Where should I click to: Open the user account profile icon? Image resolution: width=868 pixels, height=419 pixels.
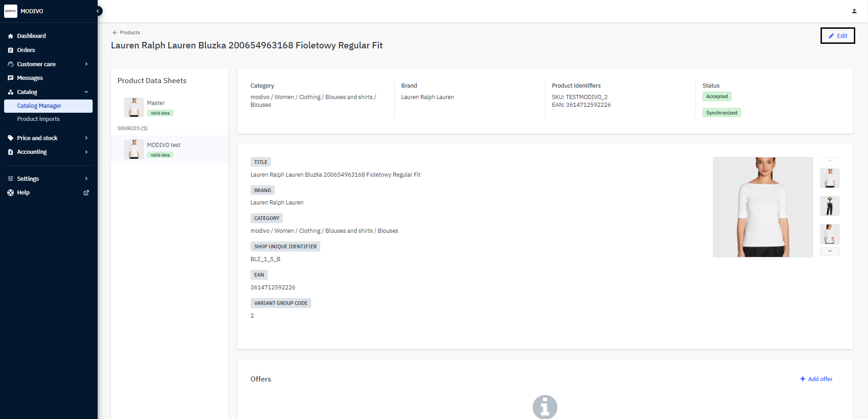point(854,11)
